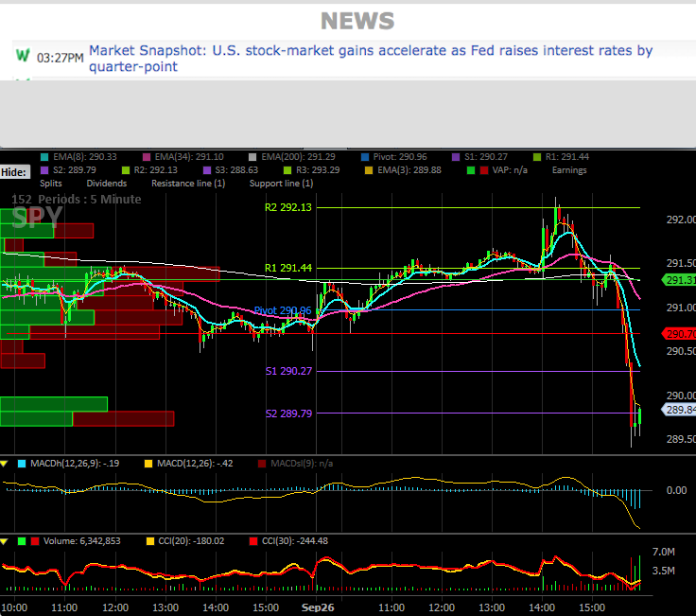Click the white 289.84 last price marker
Viewport: 696px width, 616px height.
[x=679, y=410]
